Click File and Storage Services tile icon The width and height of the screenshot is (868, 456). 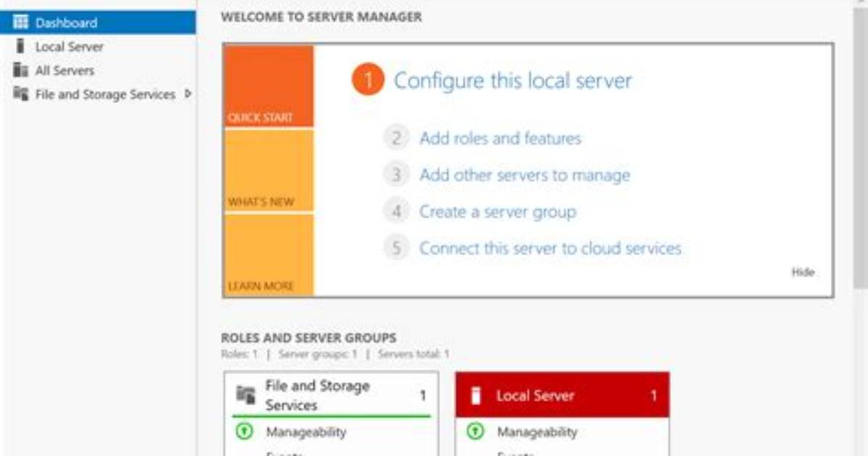click(246, 395)
